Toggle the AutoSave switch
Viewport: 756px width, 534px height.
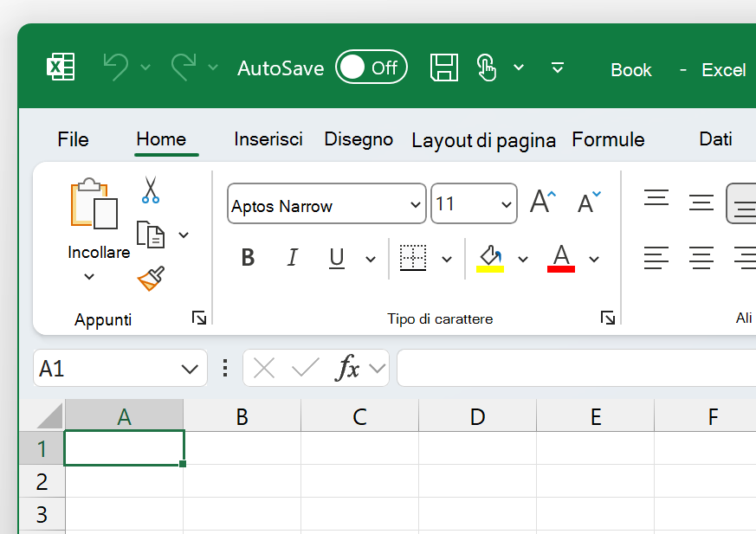[x=372, y=67]
